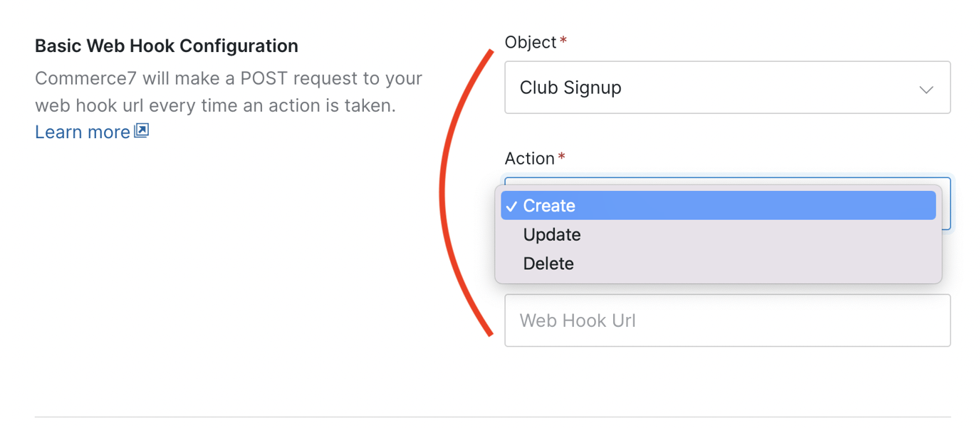The width and height of the screenshot is (980, 428).
Task: Click the checkmark next to Create
Action: tap(511, 206)
